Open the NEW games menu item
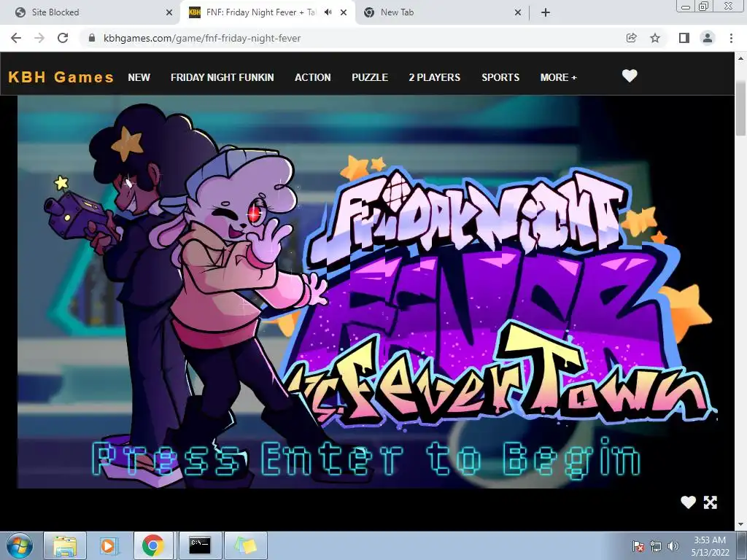The height and width of the screenshot is (560, 747). pos(139,77)
